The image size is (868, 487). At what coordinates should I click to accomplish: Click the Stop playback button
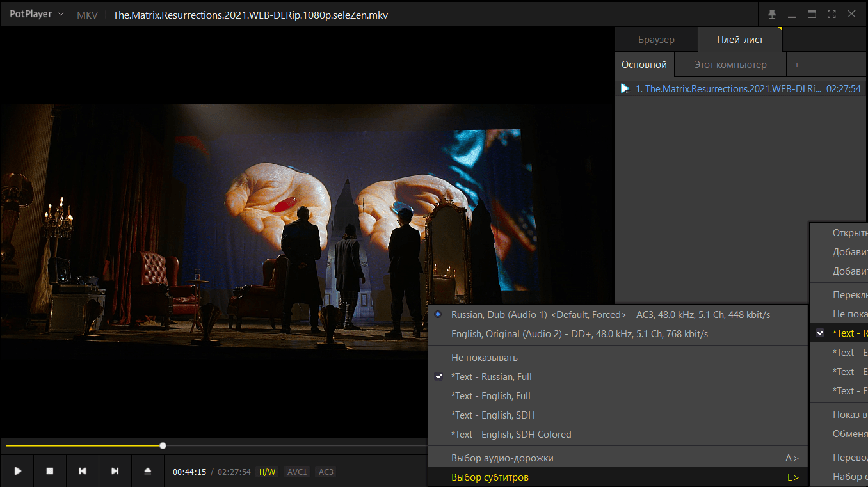(50, 471)
